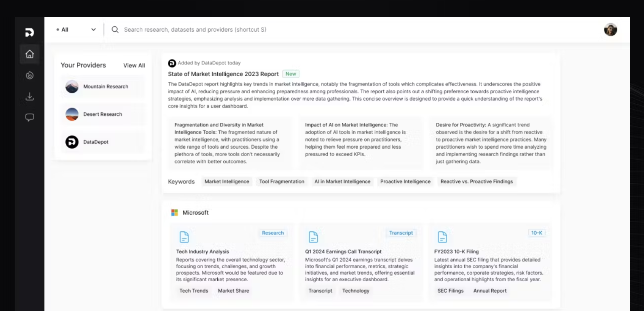
Task: Click the Microsoft section heading
Action: coord(195,213)
